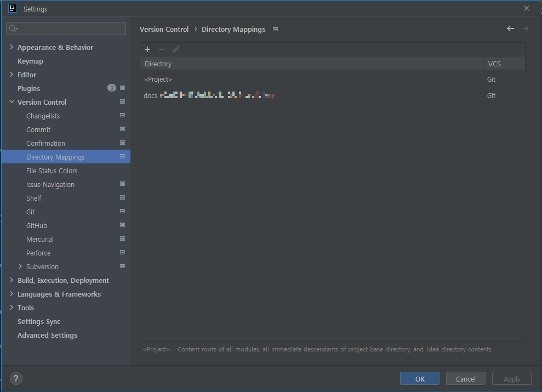Expand Languages & Frameworks section
Screen dimensions: 542x392
click(x=12, y=294)
